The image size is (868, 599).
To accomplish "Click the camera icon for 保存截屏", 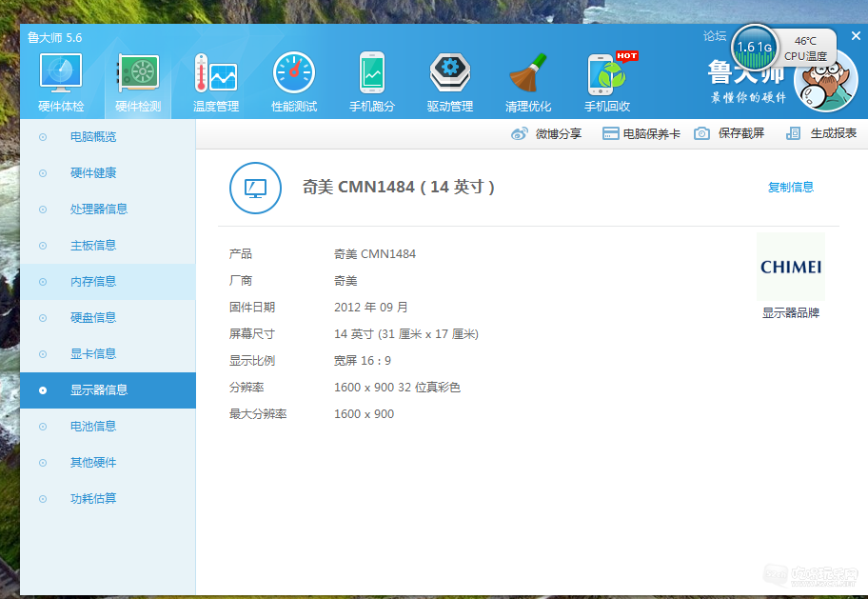I will [x=702, y=133].
